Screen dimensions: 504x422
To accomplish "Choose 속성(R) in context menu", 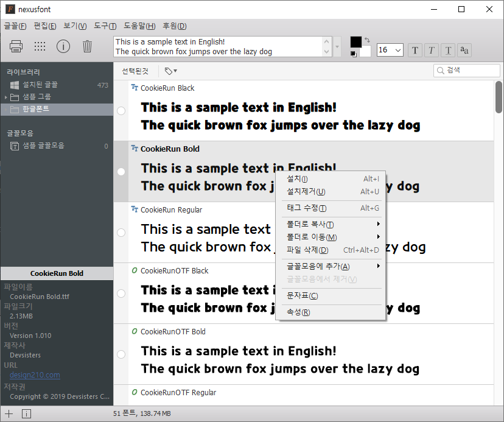I will coord(331,312).
